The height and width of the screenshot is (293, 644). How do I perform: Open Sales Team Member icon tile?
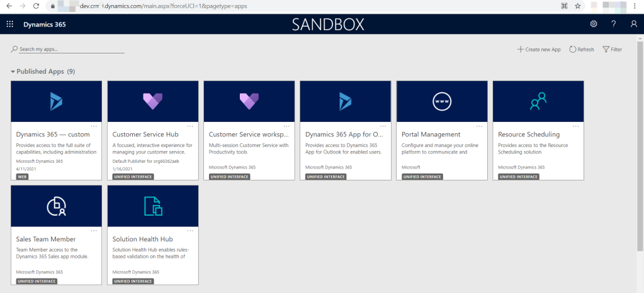click(56, 206)
